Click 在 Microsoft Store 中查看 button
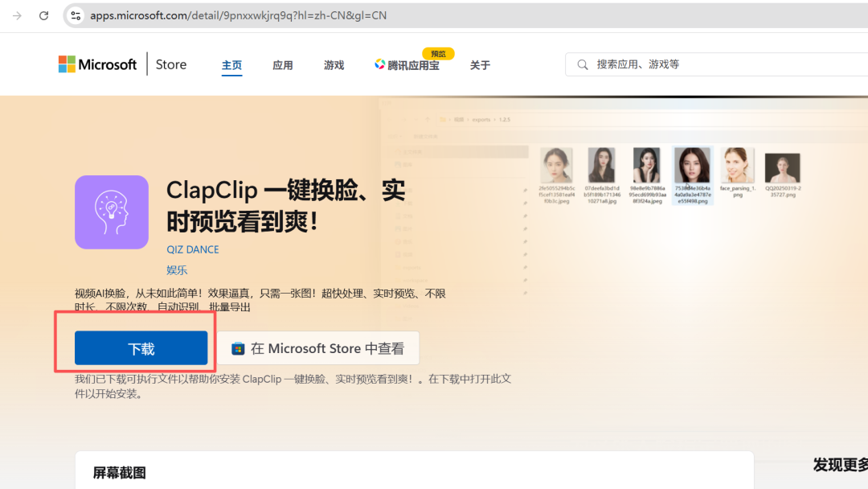Screen dimensions: 868x489 point(317,348)
